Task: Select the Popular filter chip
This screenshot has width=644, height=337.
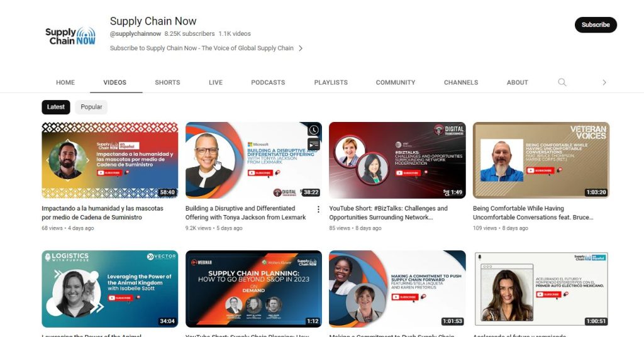Action: coord(91,107)
